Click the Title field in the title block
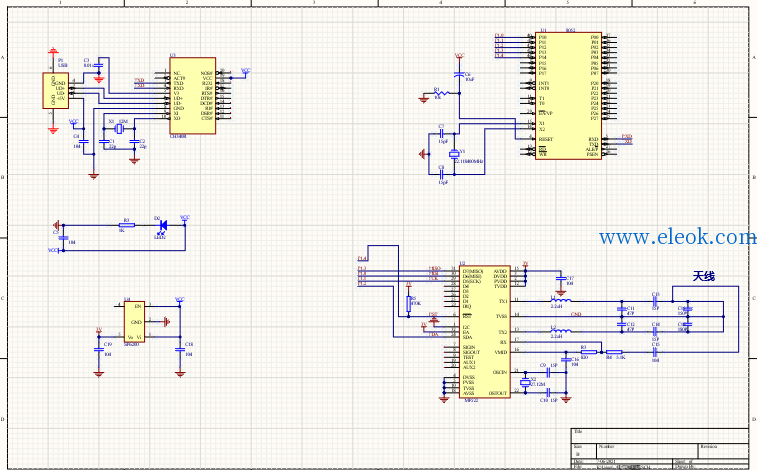This screenshot has width=757, height=470. [x=660, y=436]
